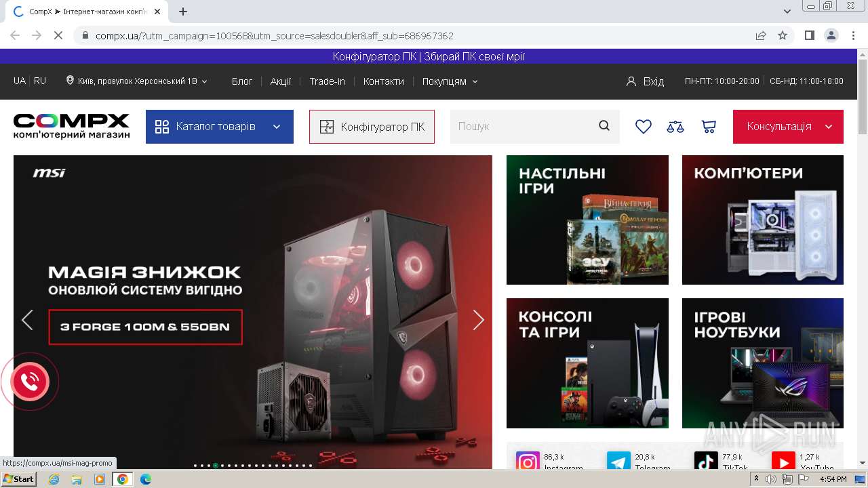Open the wishlist heart icon

coord(643,127)
